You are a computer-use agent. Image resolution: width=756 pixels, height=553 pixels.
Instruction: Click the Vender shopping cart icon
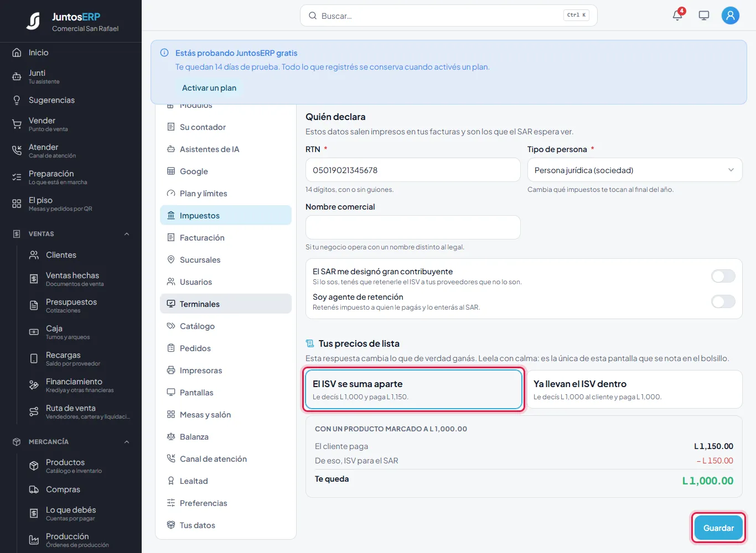[x=17, y=124]
